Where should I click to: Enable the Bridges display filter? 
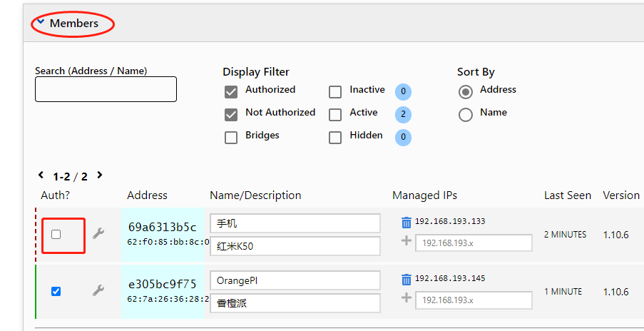(x=231, y=138)
